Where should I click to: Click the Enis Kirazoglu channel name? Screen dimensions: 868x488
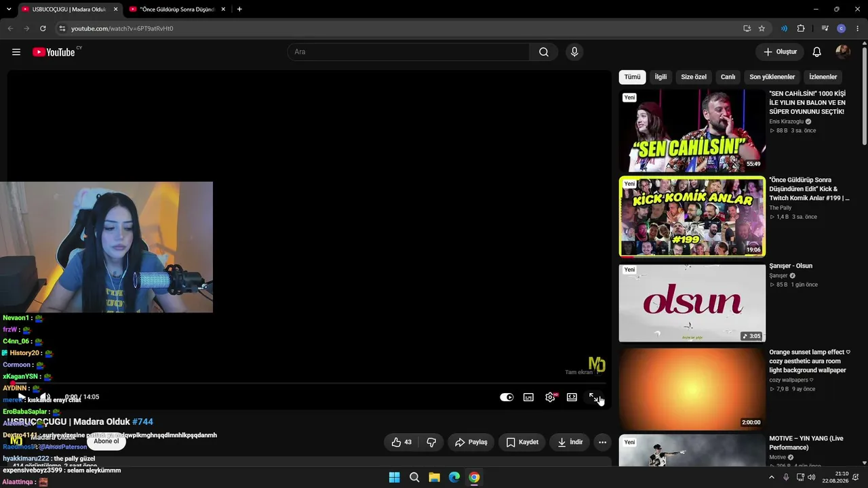click(786, 121)
